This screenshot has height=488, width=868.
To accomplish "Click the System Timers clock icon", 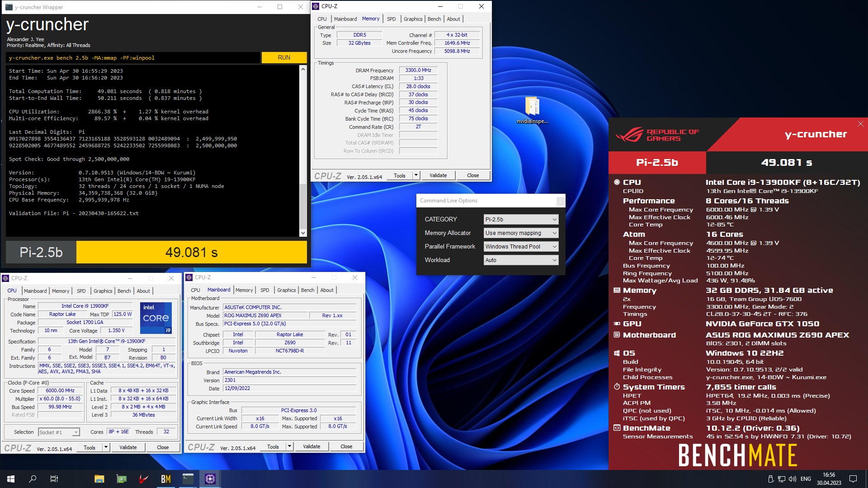I will 617,387.
